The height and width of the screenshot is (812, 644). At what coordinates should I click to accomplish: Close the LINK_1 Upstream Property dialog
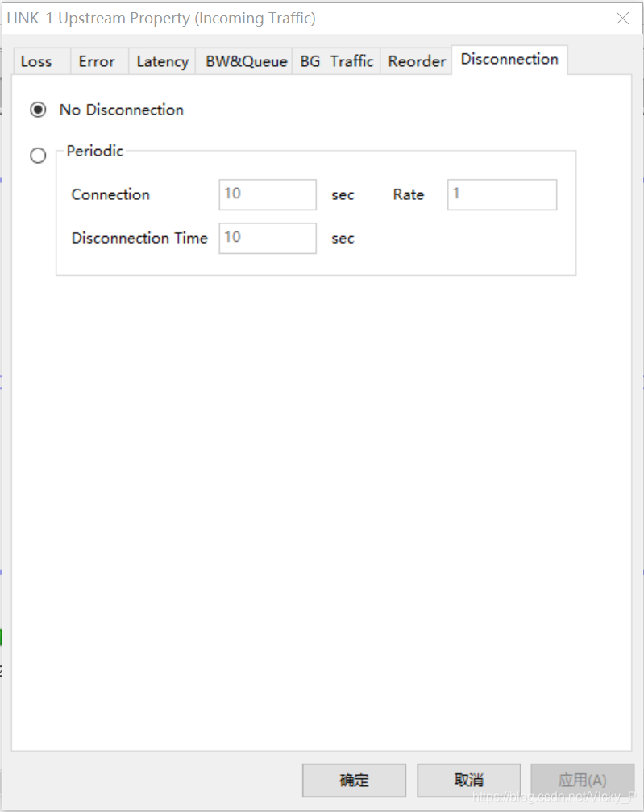point(623,19)
